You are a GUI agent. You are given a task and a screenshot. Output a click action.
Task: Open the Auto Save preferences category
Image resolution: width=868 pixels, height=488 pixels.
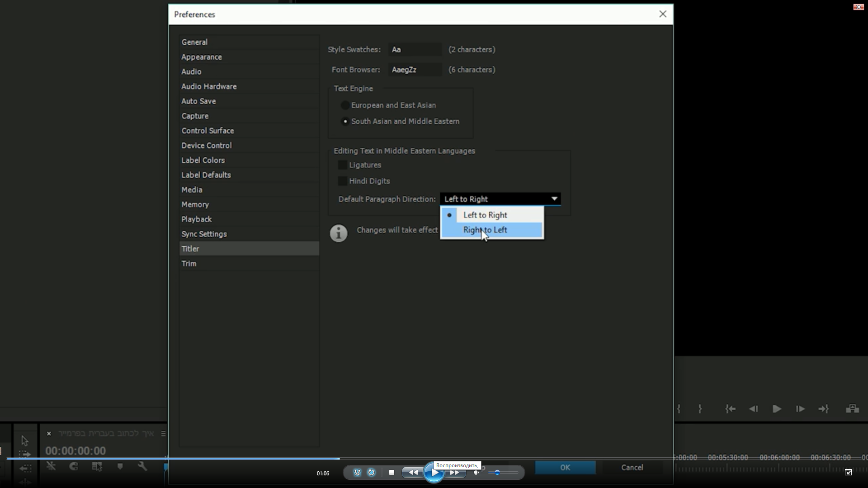pos(198,101)
